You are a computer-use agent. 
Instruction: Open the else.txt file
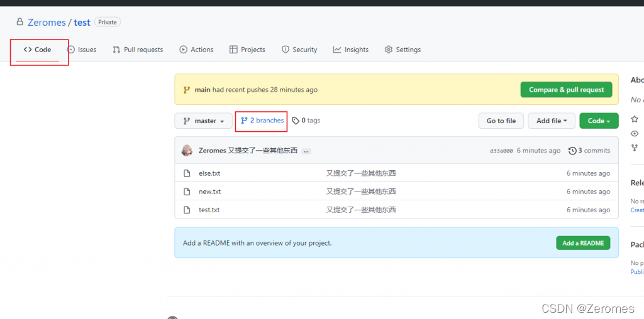[x=209, y=173]
